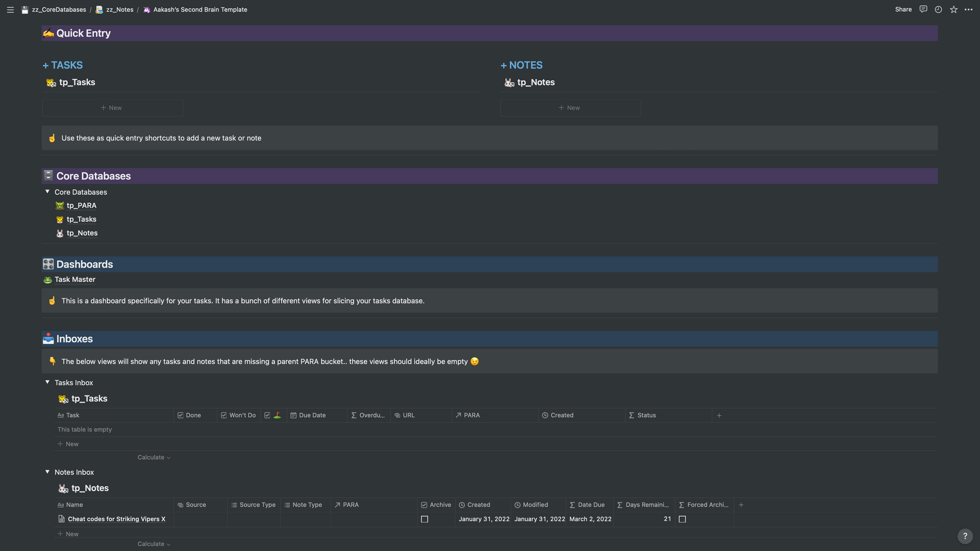Open the Task Master dashboard link

pyautogui.click(x=75, y=280)
